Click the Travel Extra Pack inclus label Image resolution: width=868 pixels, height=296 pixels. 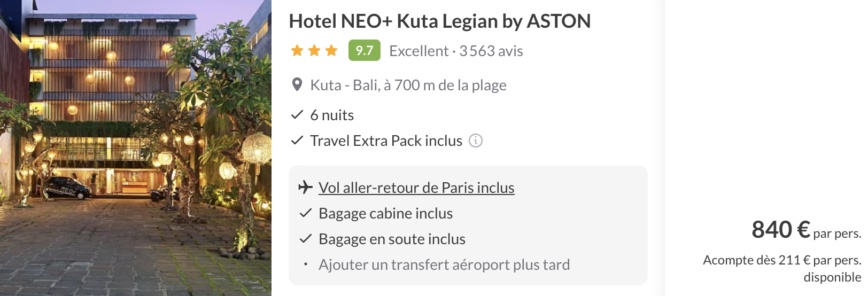click(x=386, y=141)
